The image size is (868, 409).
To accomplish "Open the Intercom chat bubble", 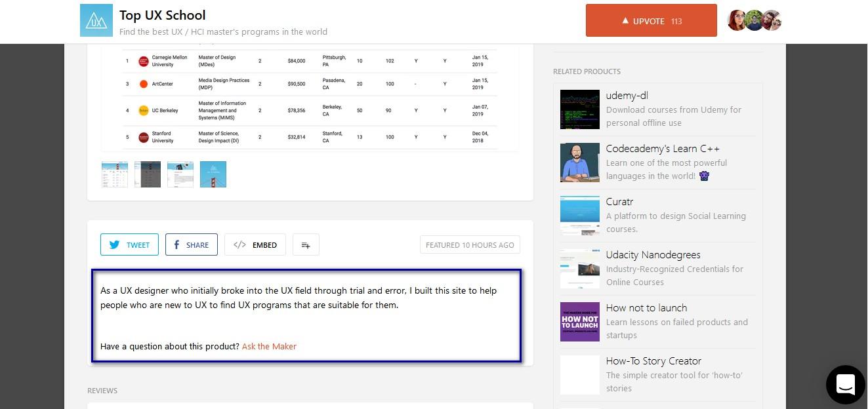I will coord(845,385).
